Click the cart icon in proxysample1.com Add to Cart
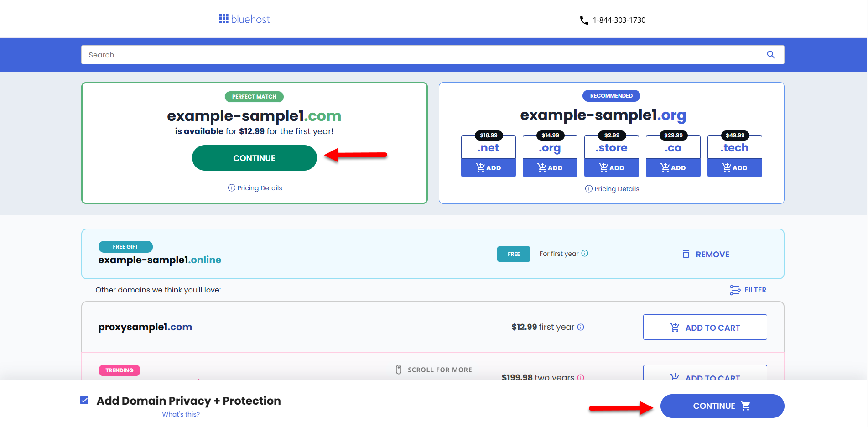868x427 pixels. coord(675,327)
